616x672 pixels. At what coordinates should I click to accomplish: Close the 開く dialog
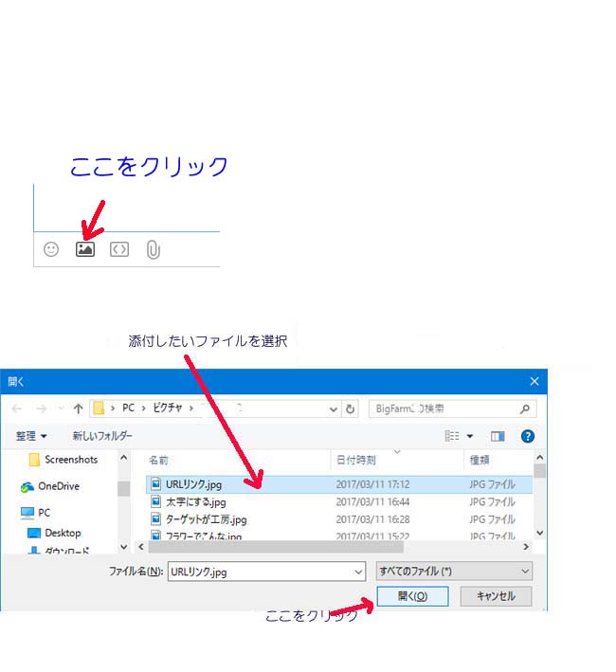[x=534, y=381]
